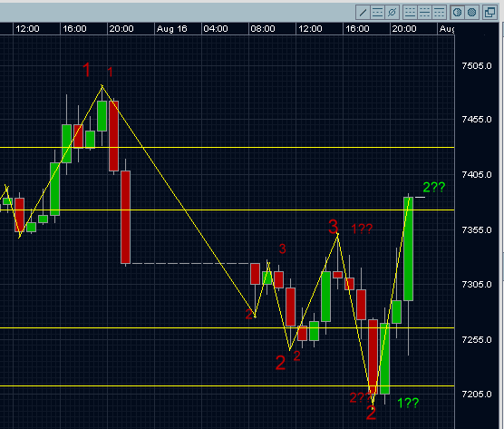Choose line style with solid top line
This screenshot has height=429, width=504.
coord(439,13)
